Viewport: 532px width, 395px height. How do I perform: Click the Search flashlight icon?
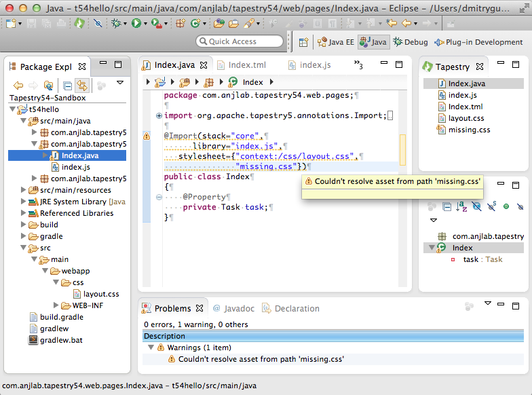click(x=248, y=23)
